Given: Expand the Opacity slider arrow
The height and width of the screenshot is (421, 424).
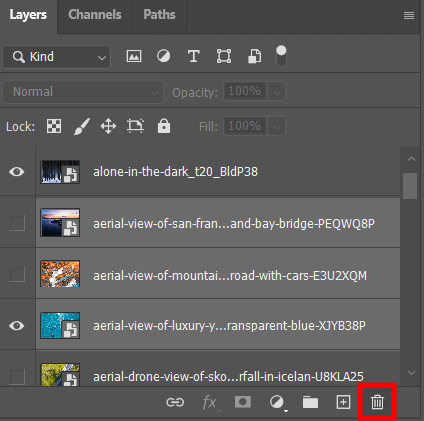Looking at the screenshot, I should (x=277, y=91).
